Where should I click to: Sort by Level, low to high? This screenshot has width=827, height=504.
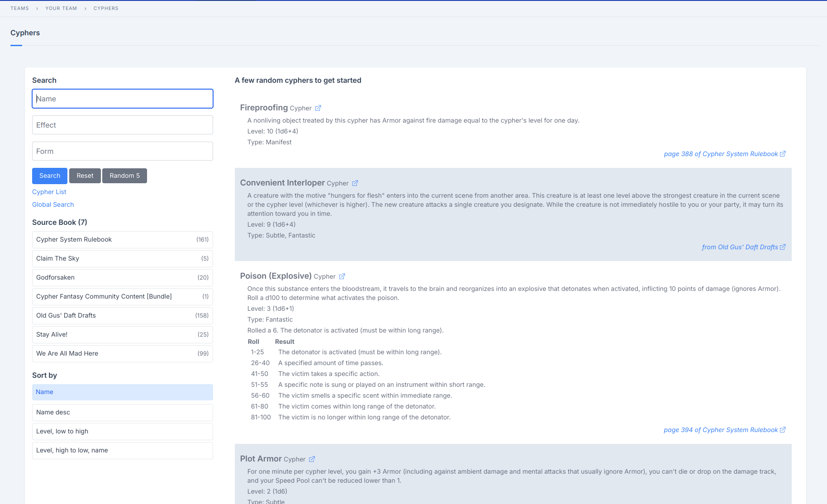click(x=122, y=432)
